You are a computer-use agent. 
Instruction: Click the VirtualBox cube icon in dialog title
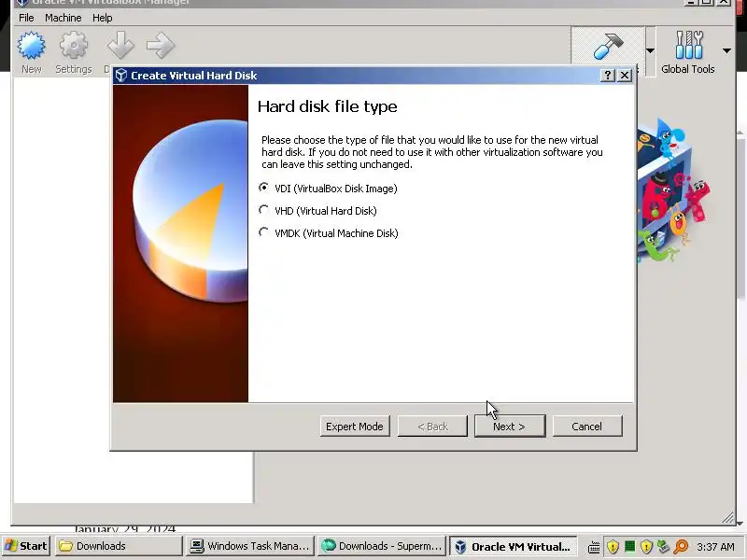121,76
